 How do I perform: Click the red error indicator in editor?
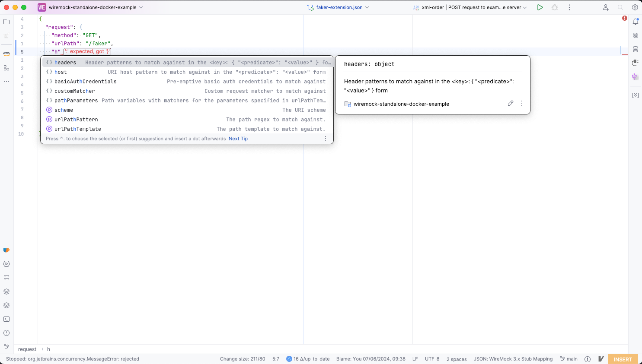click(x=625, y=18)
